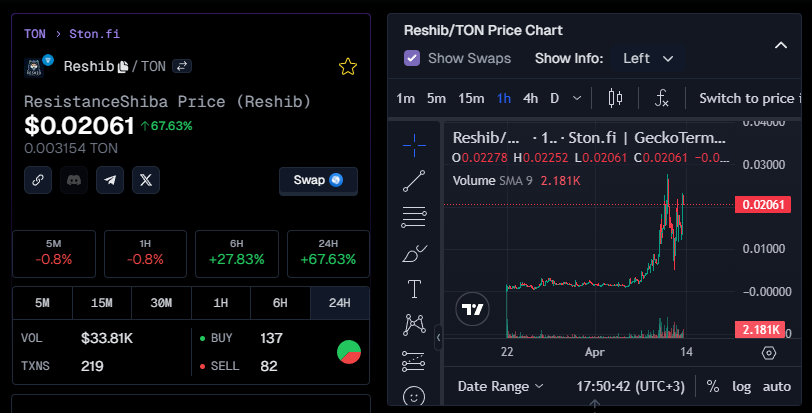The height and width of the screenshot is (413, 812).
Task: Open the indicators fx menu
Action: (662, 98)
